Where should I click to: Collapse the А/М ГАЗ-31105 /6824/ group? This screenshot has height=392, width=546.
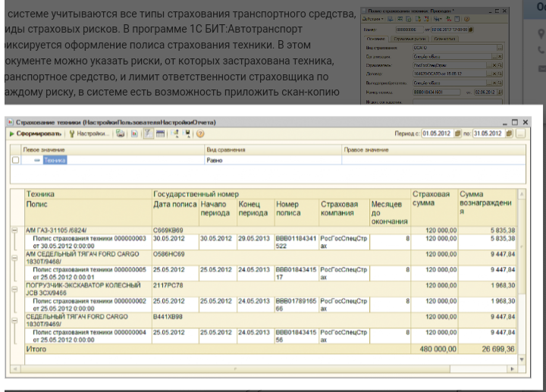pyautogui.click(x=14, y=230)
